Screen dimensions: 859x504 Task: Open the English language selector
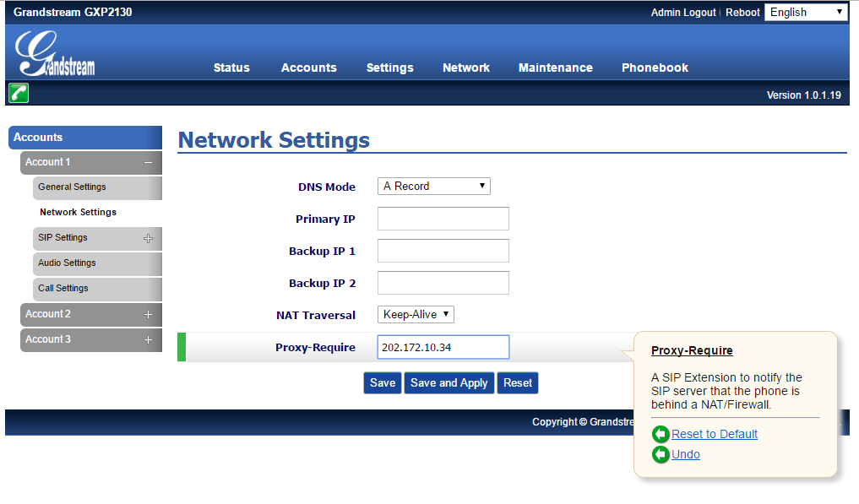pyautogui.click(x=806, y=12)
